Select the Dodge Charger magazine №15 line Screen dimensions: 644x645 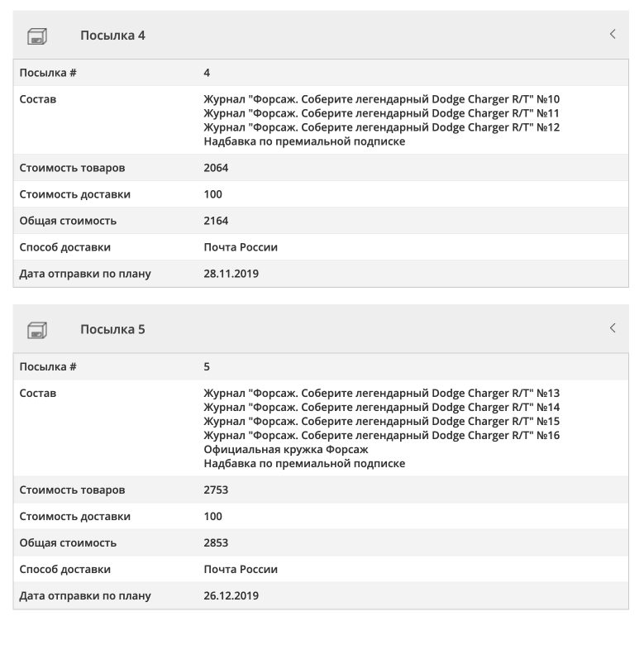coord(381,422)
